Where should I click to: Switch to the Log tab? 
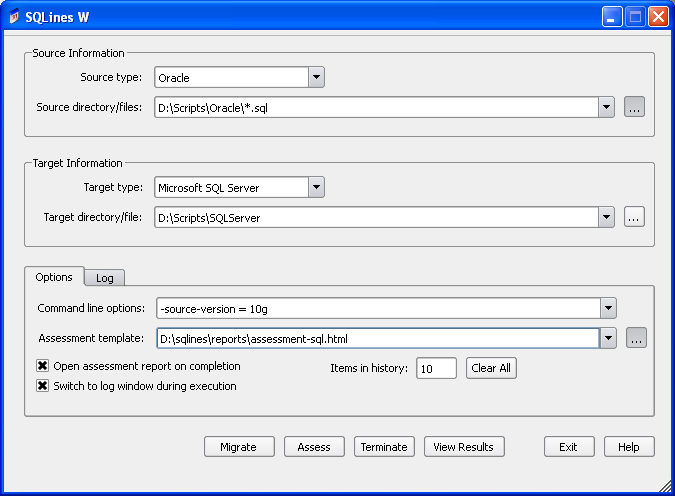pos(104,278)
